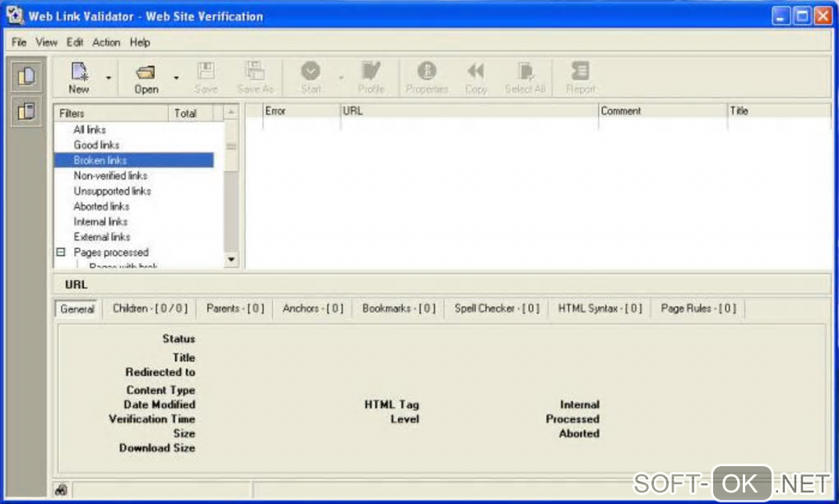Click the Properties toolbar icon

click(426, 73)
